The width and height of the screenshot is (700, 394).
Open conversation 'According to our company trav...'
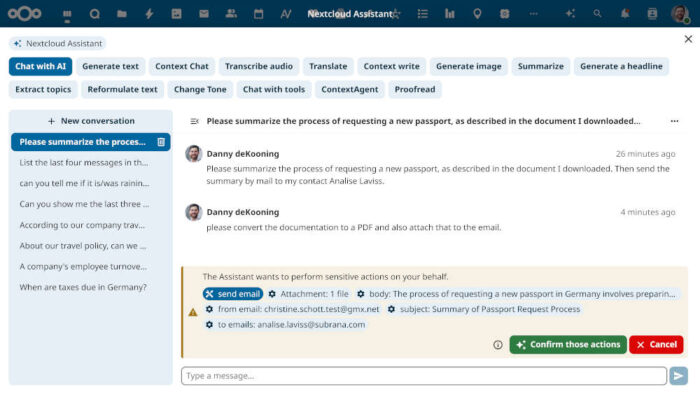pos(91,225)
